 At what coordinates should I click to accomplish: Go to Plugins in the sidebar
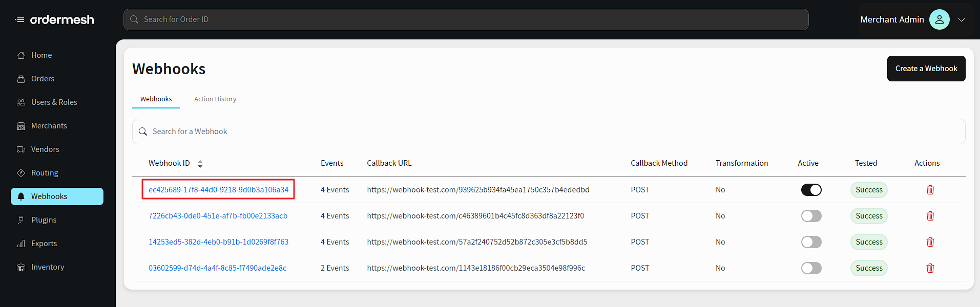[x=44, y=220]
